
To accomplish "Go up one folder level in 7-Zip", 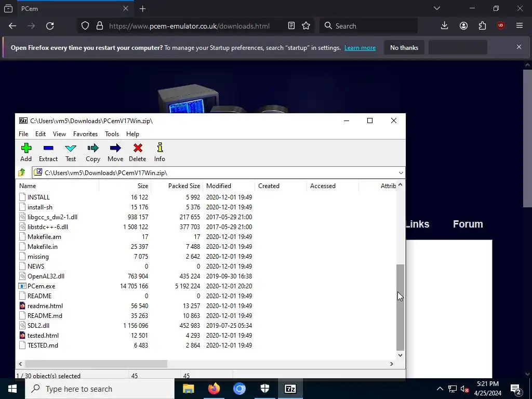I will point(22,172).
